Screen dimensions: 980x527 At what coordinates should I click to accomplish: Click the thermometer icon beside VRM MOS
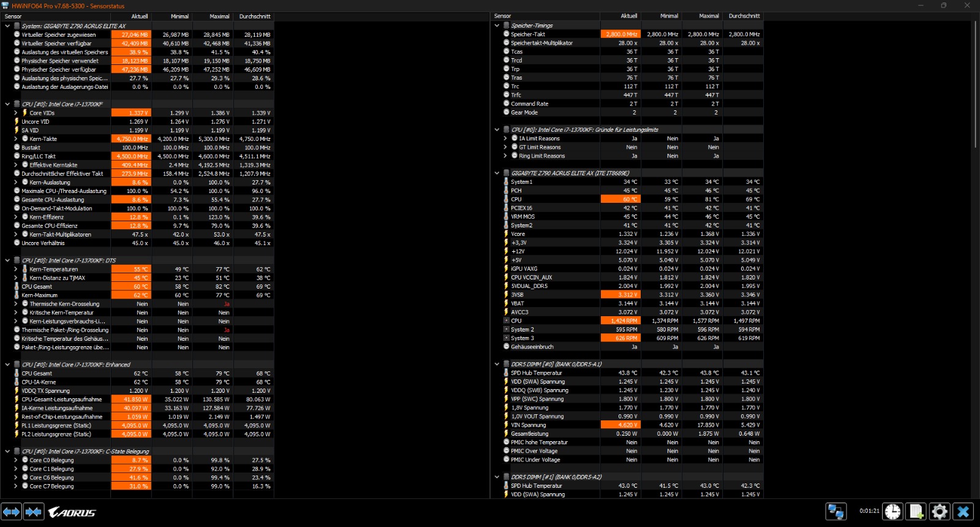[x=507, y=216]
